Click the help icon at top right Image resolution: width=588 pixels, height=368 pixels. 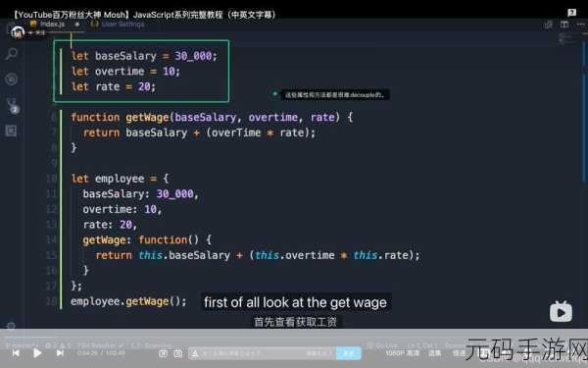click(x=571, y=13)
